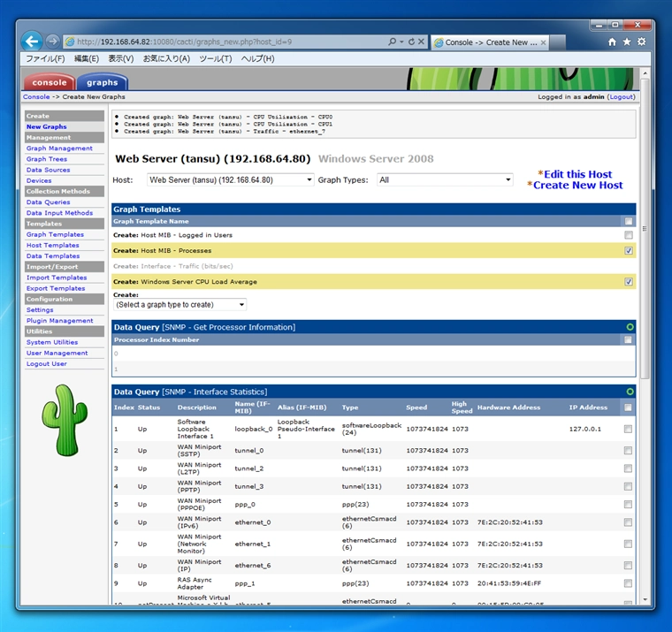
Task: Switch to the console tab
Action: pyautogui.click(x=50, y=82)
